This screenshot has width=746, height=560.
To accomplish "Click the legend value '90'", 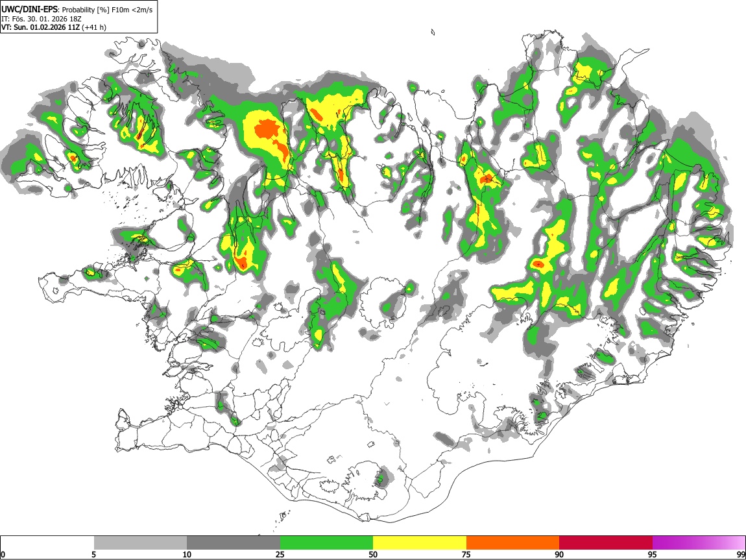I will point(559,554).
